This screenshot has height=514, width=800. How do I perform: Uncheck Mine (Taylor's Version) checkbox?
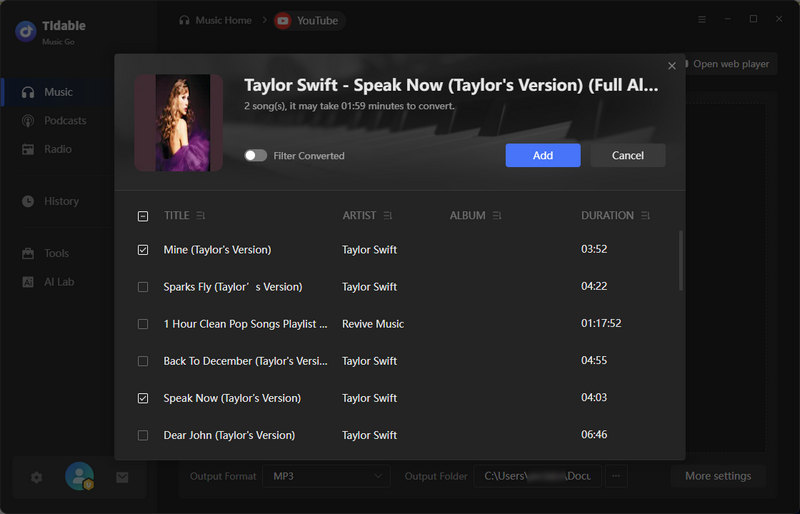pos(142,250)
